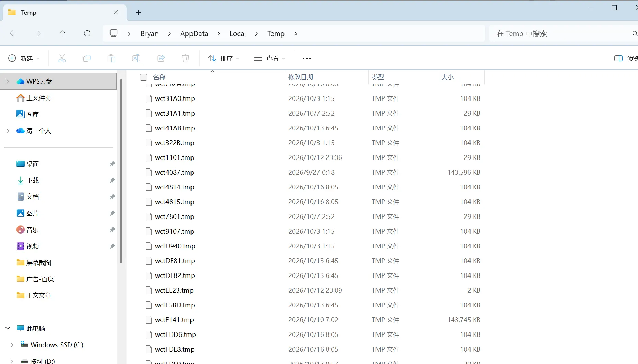Click the Copy icon in toolbar

pyautogui.click(x=87, y=58)
